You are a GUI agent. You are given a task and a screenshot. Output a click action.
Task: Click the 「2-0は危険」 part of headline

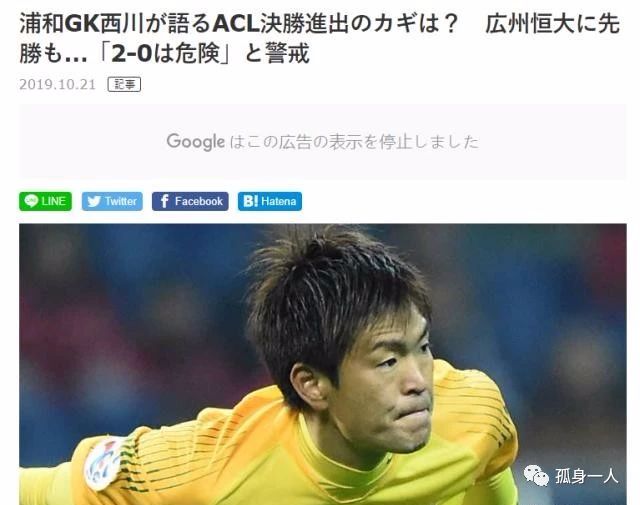tap(165, 53)
